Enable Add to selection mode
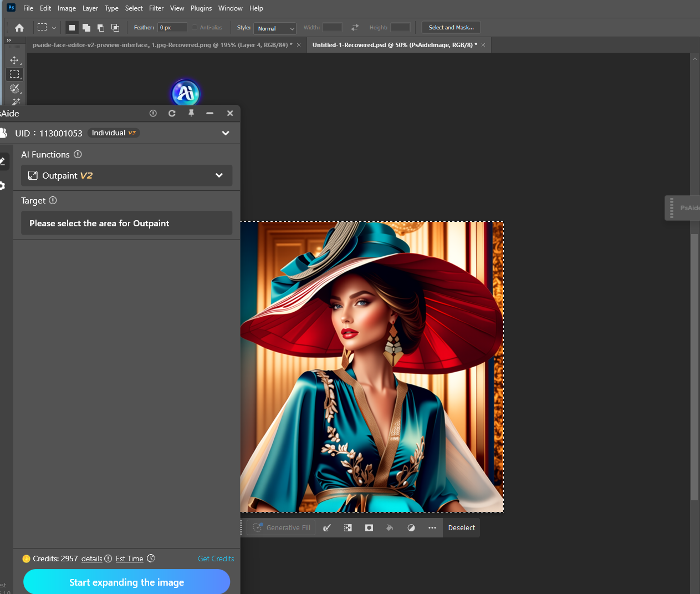The image size is (700, 594). tap(86, 28)
